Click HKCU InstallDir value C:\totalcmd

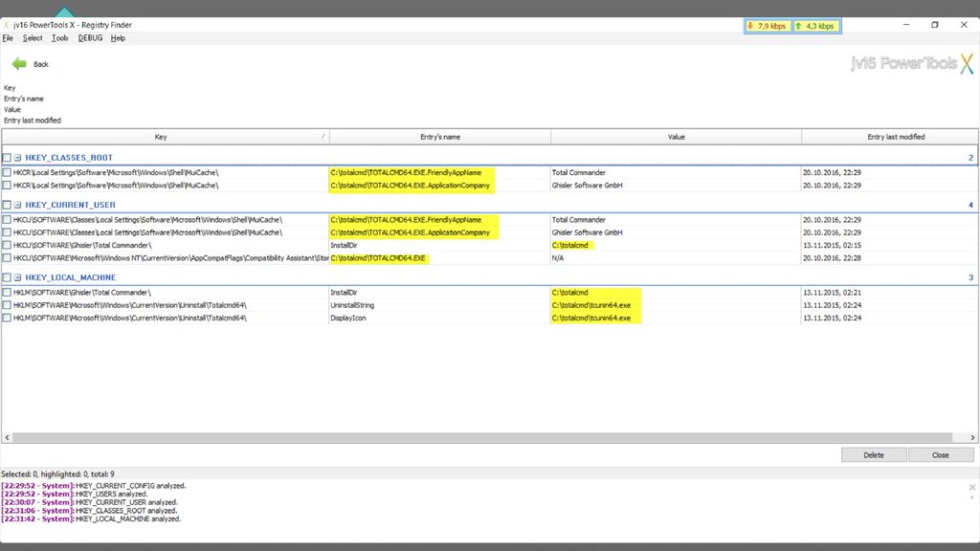coord(570,246)
